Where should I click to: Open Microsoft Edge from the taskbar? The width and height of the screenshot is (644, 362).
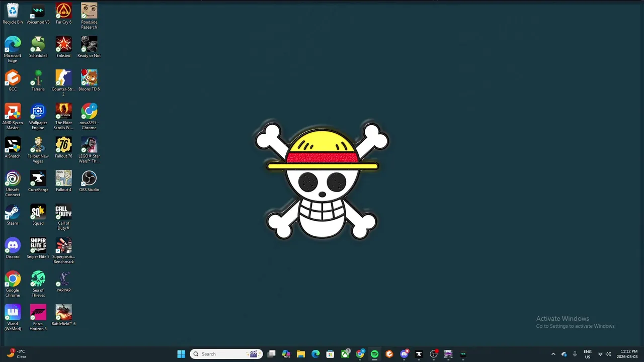click(x=315, y=354)
